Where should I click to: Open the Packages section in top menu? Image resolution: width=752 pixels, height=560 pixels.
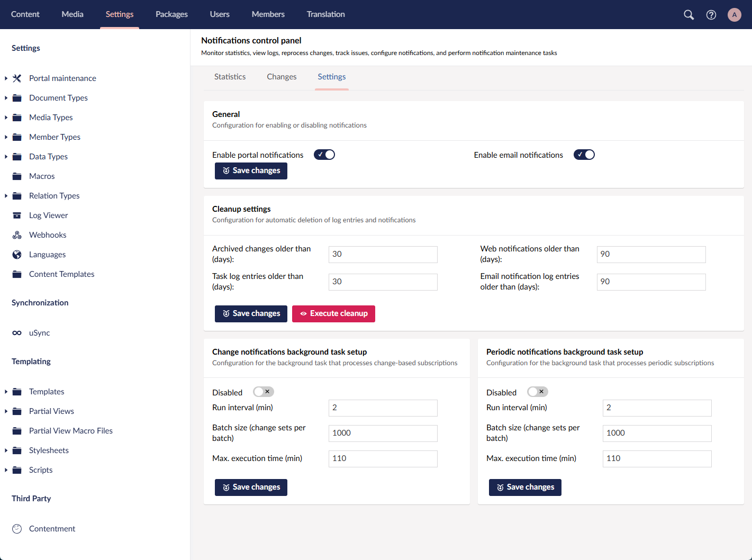[171, 14]
